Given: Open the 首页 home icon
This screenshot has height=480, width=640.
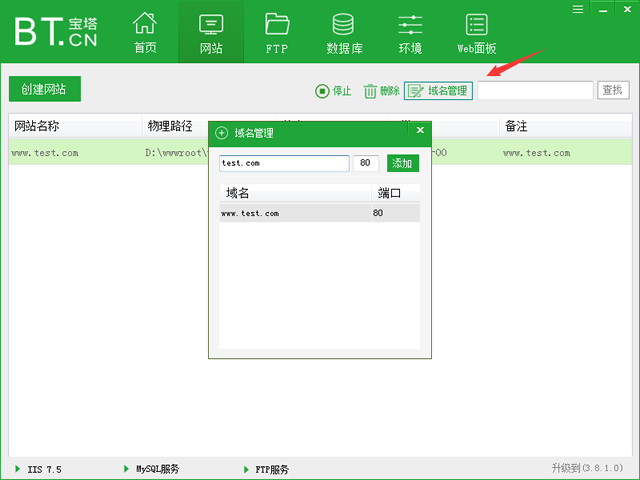Looking at the screenshot, I should 145,24.
